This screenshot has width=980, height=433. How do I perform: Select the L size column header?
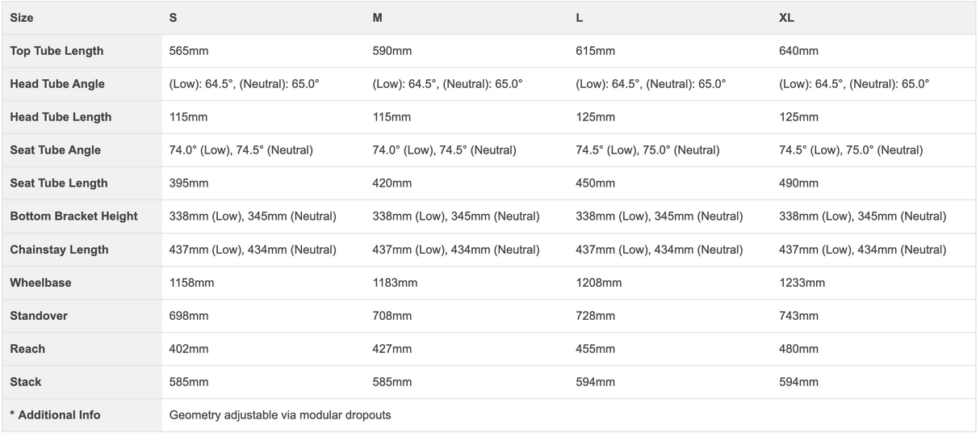pyautogui.click(x=580, y=18)
